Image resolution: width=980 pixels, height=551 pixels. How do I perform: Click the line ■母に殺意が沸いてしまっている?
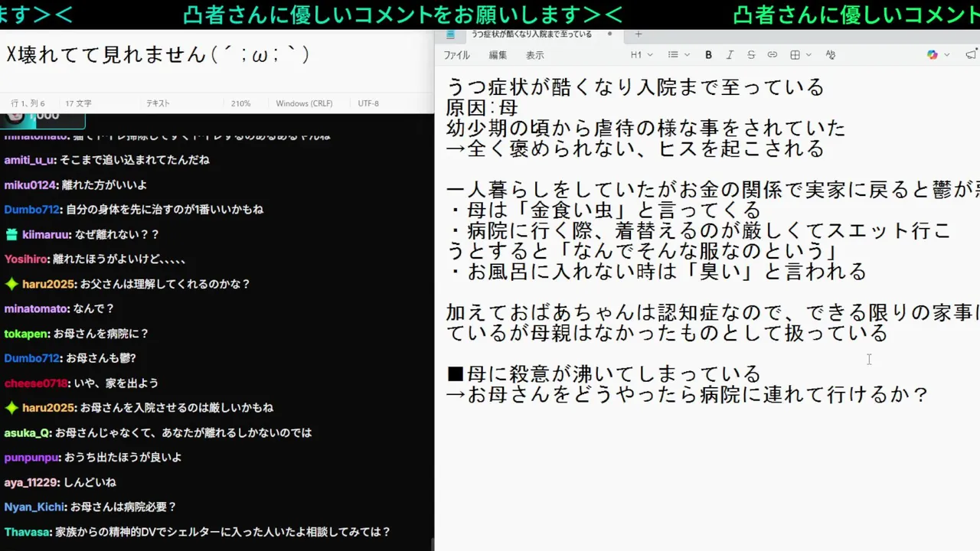point(604,374)
